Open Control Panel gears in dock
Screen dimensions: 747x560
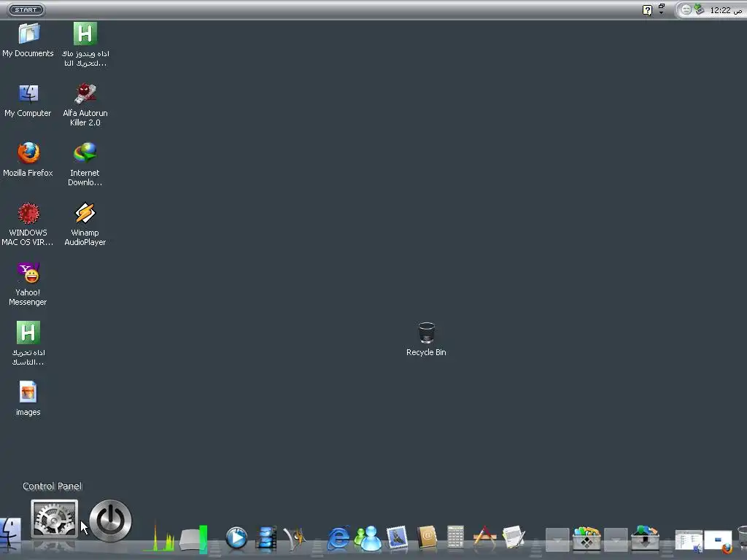pyautogui.click(x=54, y=519)
